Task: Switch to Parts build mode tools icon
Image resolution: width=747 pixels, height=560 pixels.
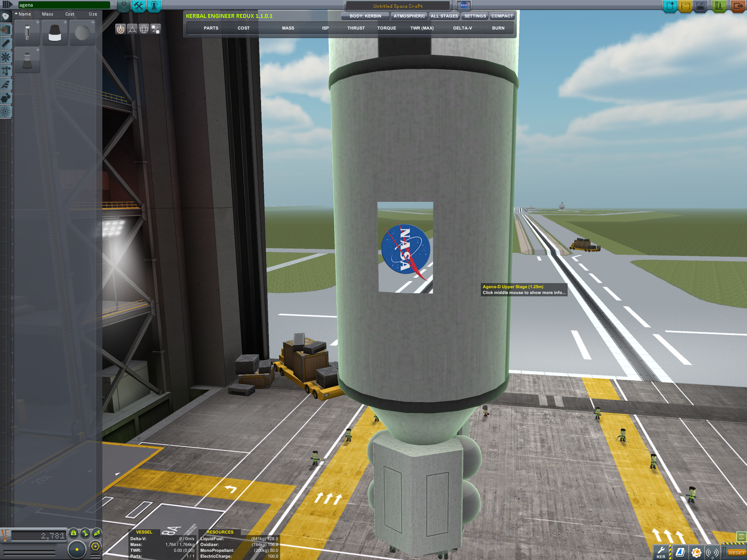Action: tap(139, 6)
